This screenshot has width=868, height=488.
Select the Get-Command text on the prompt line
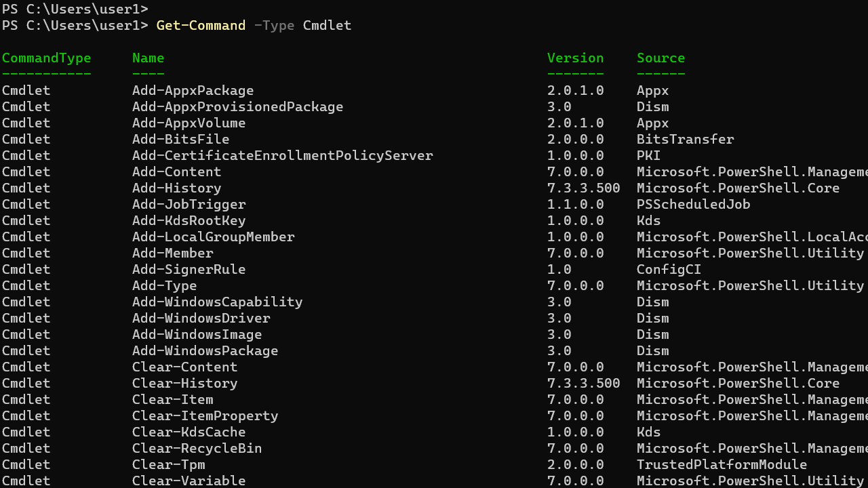(x=200, y=25)
